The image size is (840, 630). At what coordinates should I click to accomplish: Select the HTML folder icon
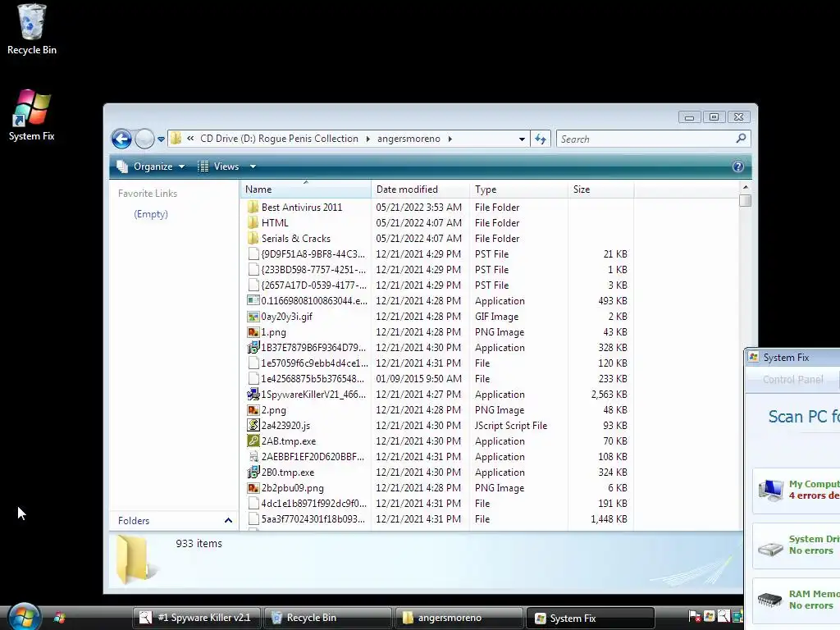pyautogui.click(x=253, y=223)
